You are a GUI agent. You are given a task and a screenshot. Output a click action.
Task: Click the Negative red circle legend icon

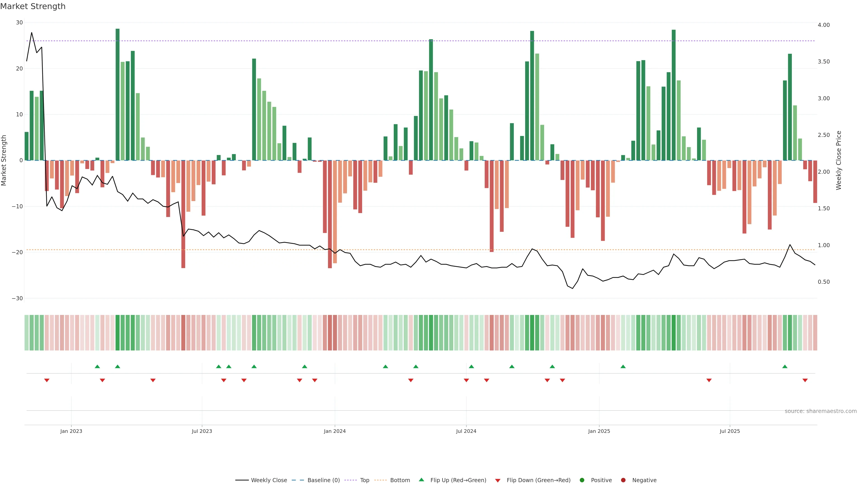click(623, 480)
